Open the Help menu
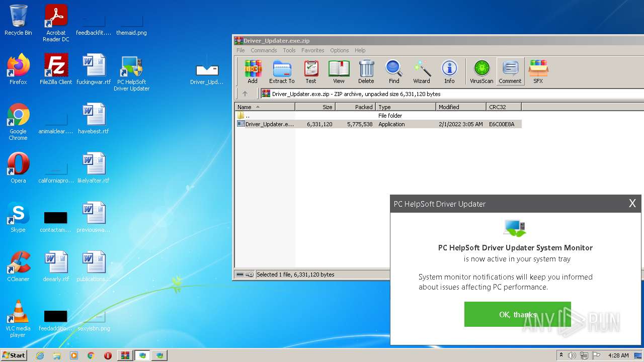 click(x=360, y=50)
